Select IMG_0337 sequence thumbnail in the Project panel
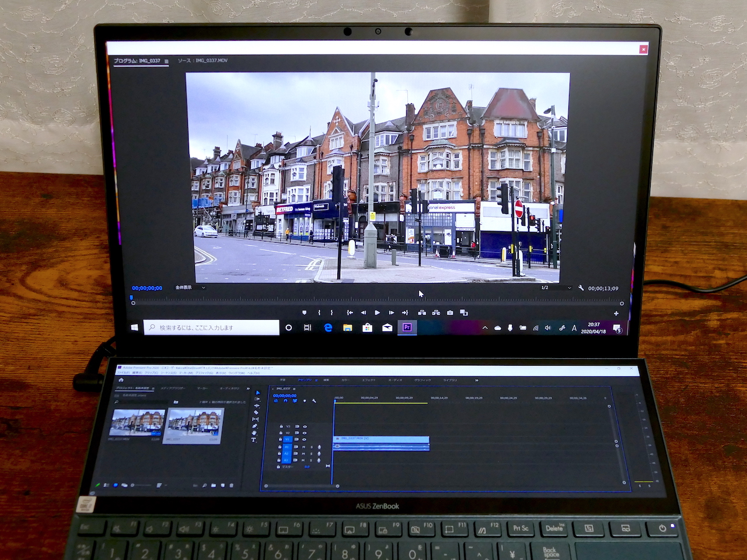747x560 pixels. (x=193, y=425)
